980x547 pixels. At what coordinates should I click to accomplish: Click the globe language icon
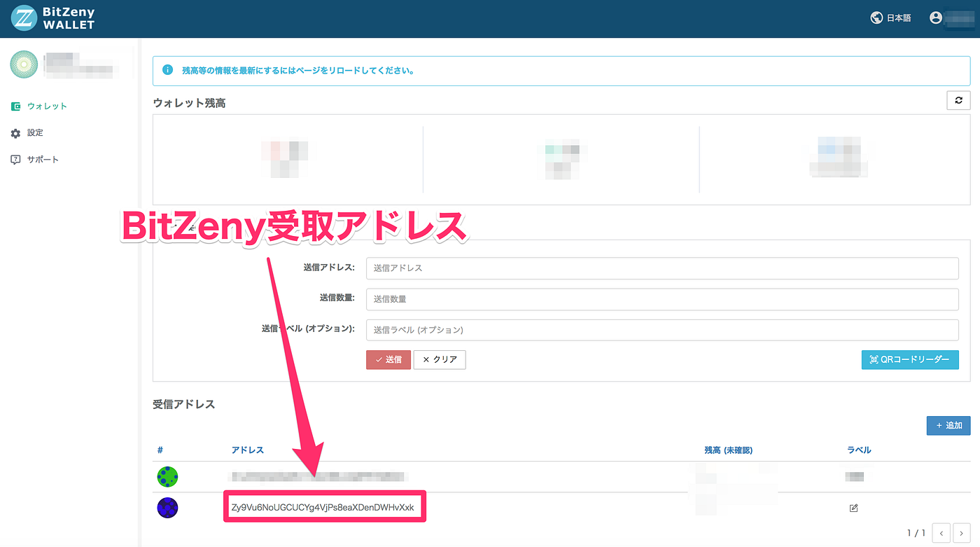(x=876, y=18)
